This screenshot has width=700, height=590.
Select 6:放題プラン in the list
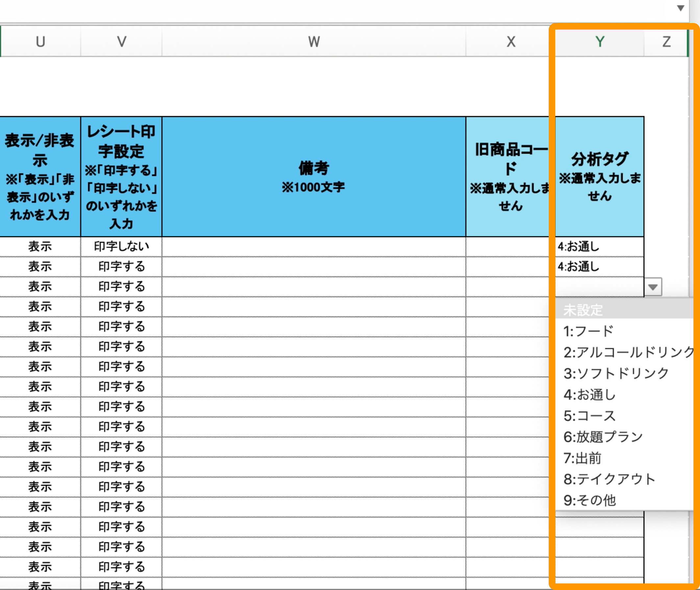(x=624, y=437)
